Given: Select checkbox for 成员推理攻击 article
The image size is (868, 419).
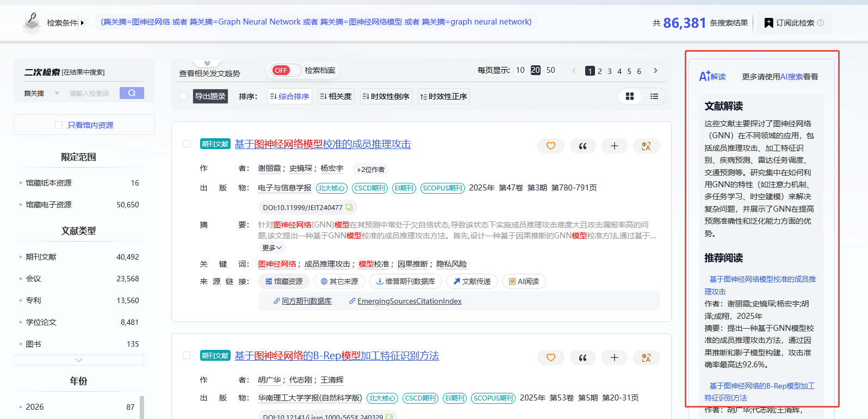Looking at the screenshot, I should [187, 144].
